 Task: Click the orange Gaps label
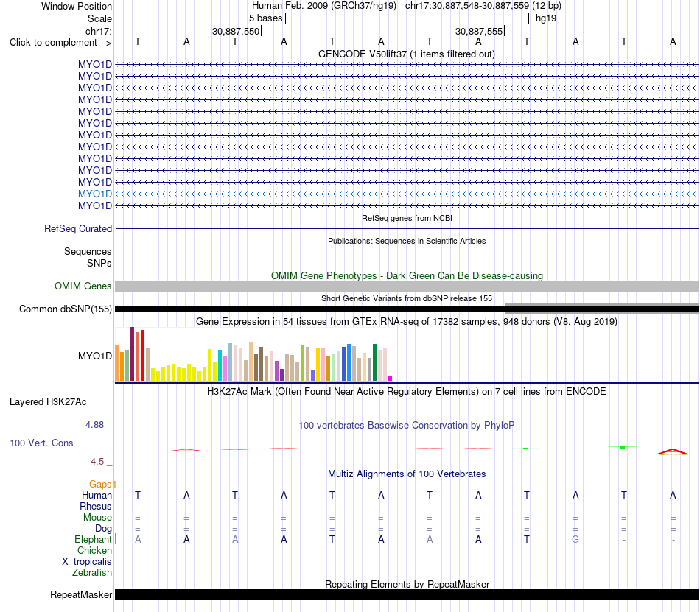[x=100, y=485]
